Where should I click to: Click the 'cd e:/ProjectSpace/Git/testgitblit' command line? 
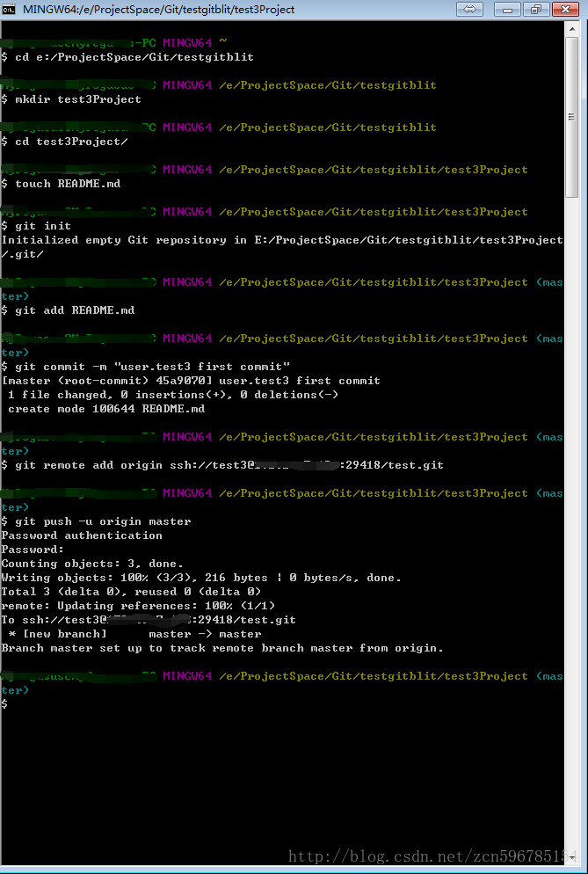point(127,57)
